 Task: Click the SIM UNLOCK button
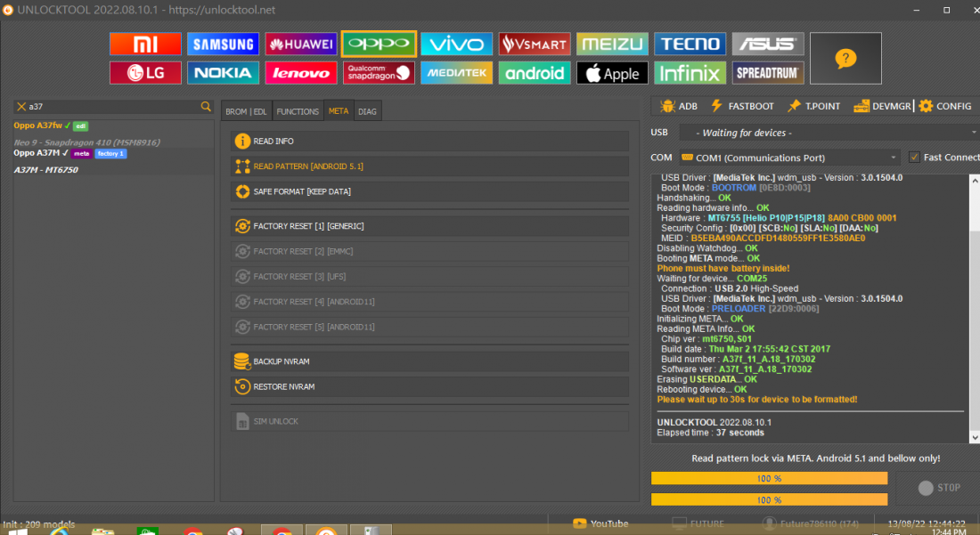click(430, 421)
